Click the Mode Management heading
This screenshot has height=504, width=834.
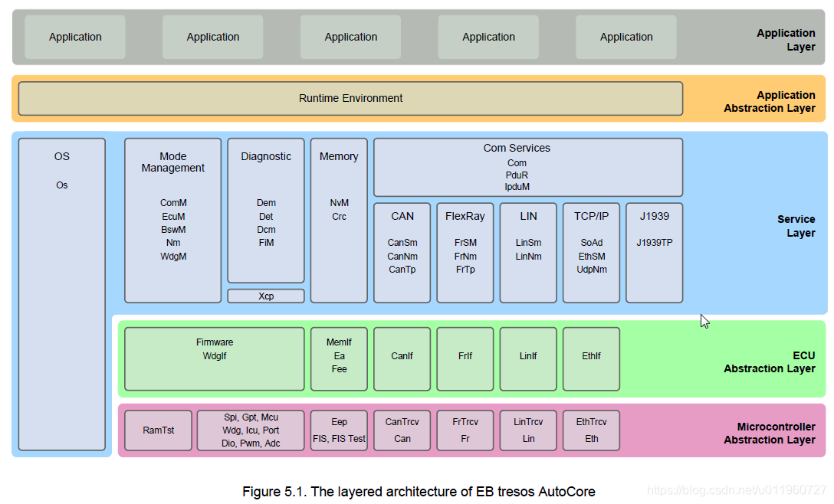tap(173, 162)
